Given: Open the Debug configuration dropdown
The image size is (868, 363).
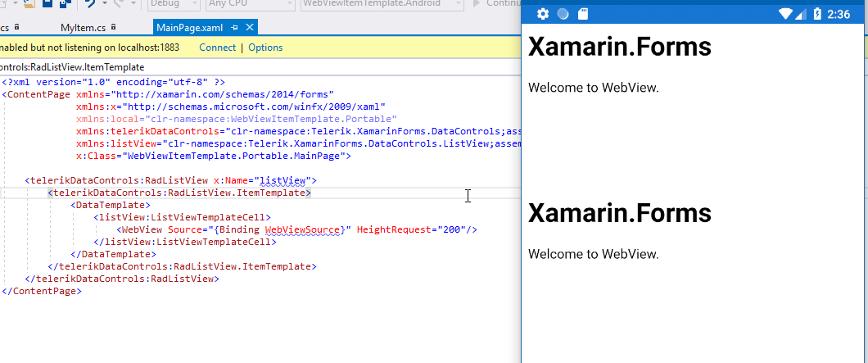Looking at the screenshot, I should 174,4.
